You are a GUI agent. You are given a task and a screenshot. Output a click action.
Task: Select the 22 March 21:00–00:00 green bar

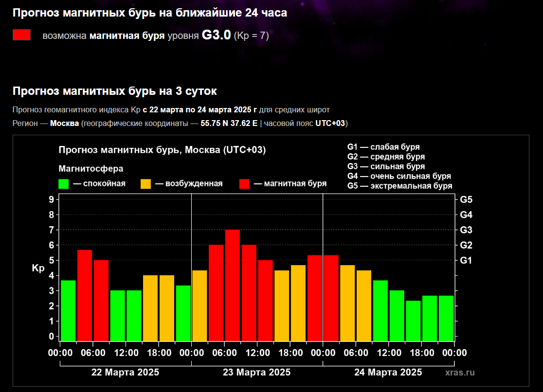click(183, 313)
